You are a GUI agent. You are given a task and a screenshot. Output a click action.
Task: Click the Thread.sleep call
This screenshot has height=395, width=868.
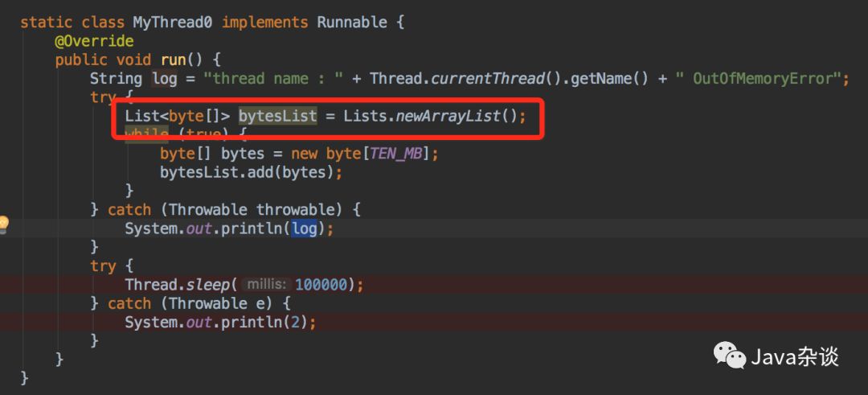coord(177,285)
